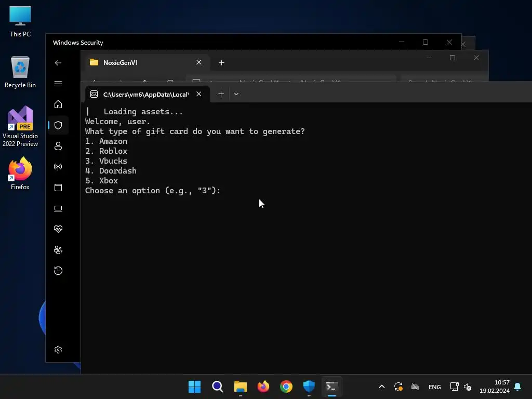Click the sync update tray icon

(x=398, y=387)
